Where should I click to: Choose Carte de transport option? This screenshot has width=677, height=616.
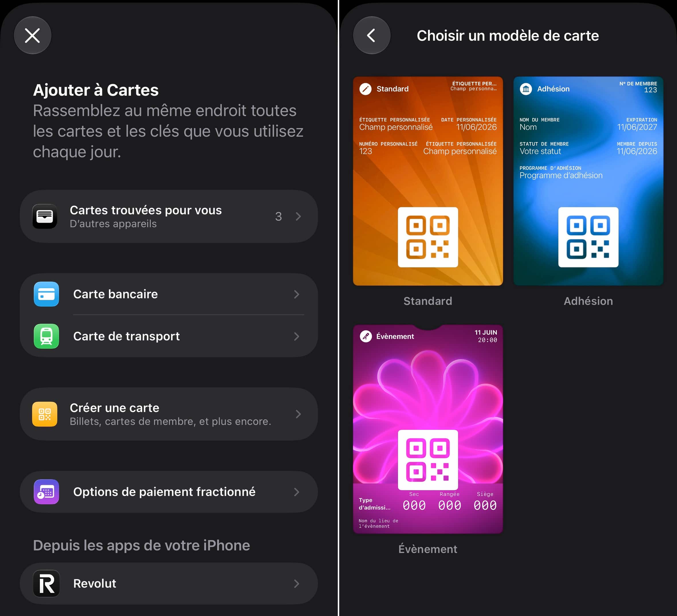169,336
